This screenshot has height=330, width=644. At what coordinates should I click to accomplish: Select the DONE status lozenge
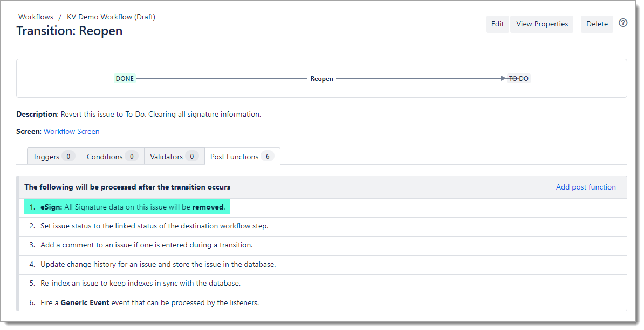(125, 79)
